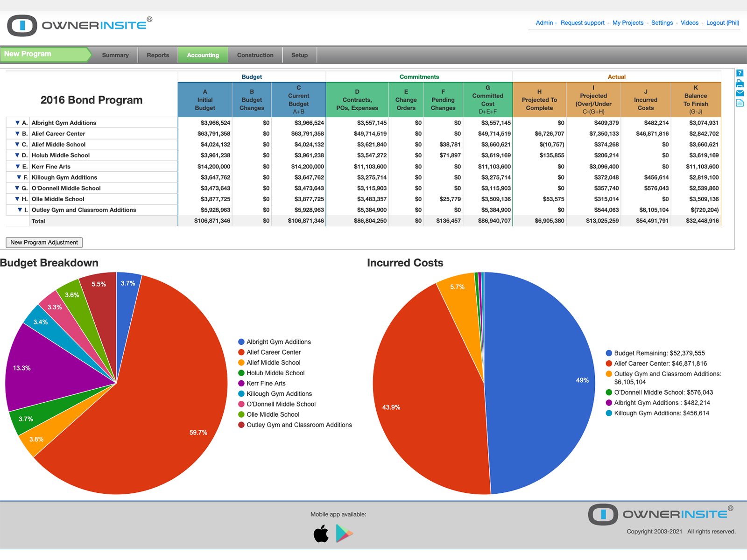747x560 pixels.
Task: Click the Google Play icon in the footer
Action: (x=344, y=533)
